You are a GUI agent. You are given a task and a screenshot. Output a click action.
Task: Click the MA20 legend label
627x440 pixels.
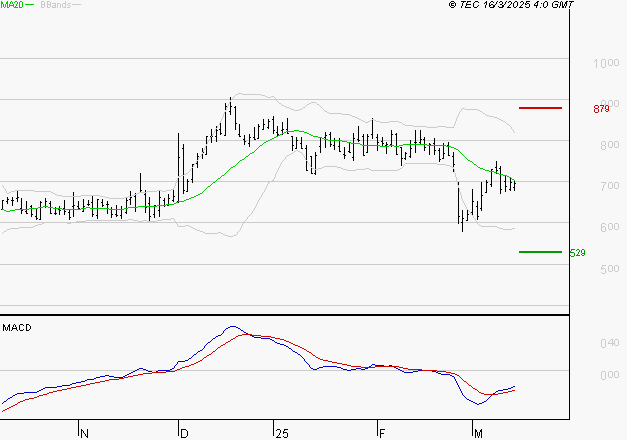click(x=12, y=5)
